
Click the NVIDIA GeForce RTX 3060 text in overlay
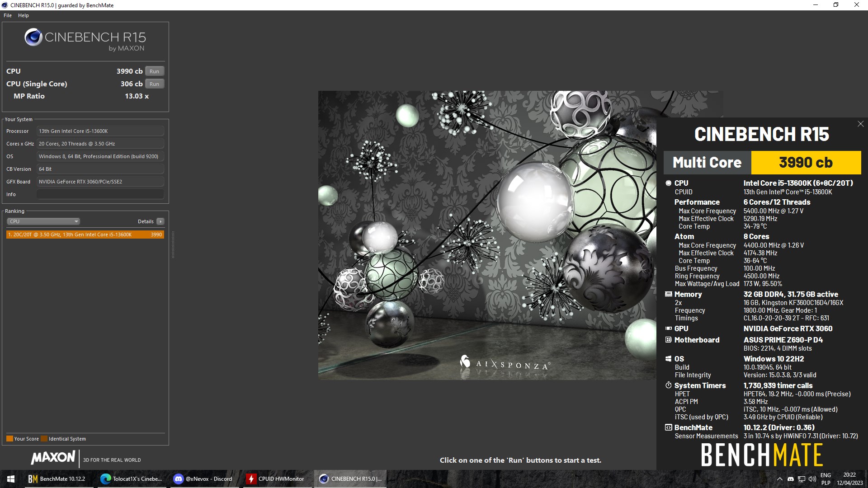coord(788,328)
